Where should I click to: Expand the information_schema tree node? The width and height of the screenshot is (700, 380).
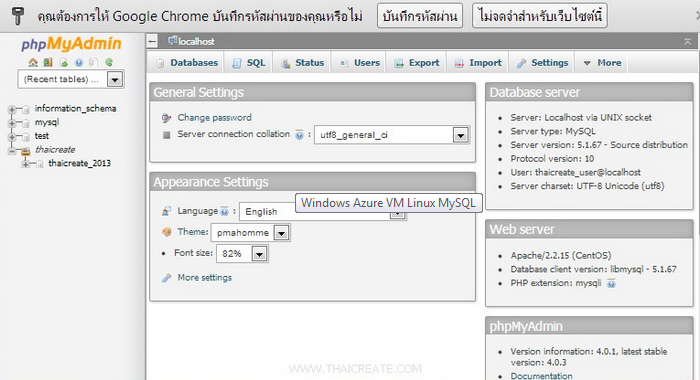(x=12, y=109)
